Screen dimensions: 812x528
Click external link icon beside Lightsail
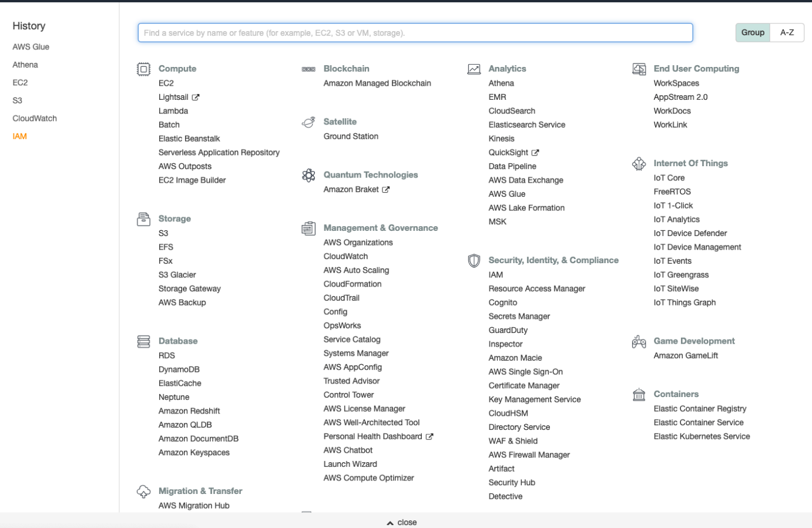(196, 97)
